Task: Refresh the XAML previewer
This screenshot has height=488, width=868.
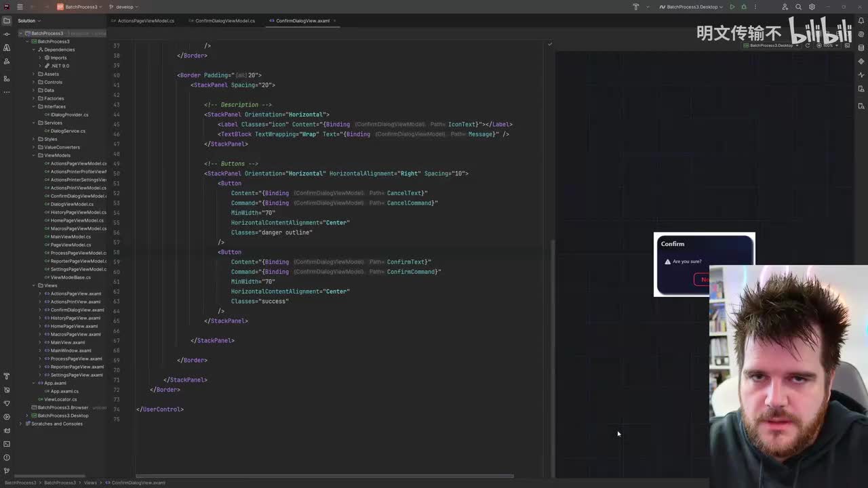Action: pos(807,45)
